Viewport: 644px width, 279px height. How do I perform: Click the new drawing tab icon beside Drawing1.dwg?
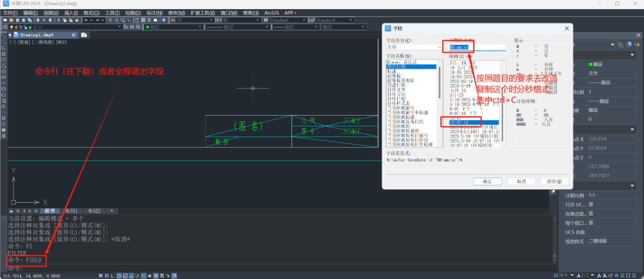[84, 35]
